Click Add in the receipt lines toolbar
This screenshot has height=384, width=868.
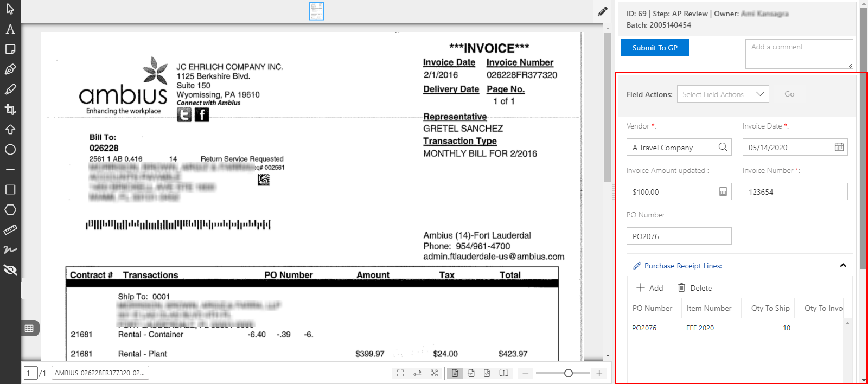(x=650, y=288)
